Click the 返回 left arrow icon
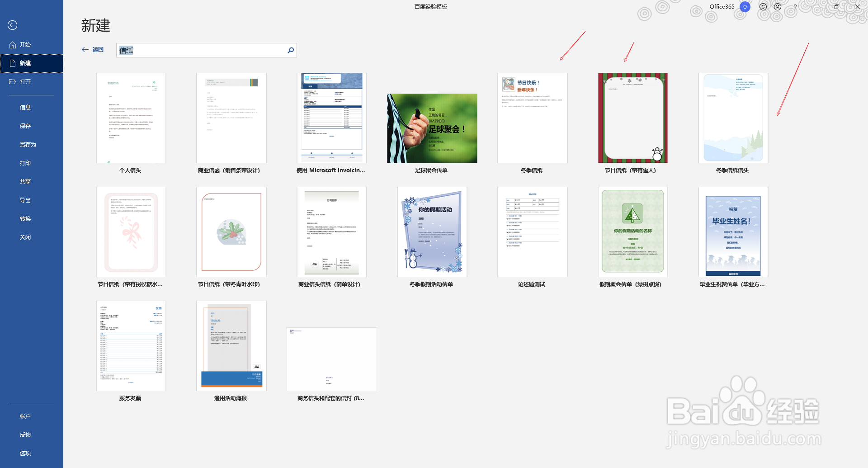Viewport: 868px width, 468px height. pos(85,50)
